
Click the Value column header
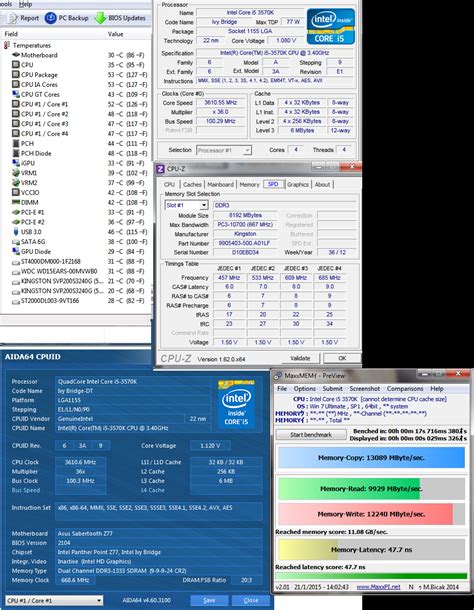115,34
